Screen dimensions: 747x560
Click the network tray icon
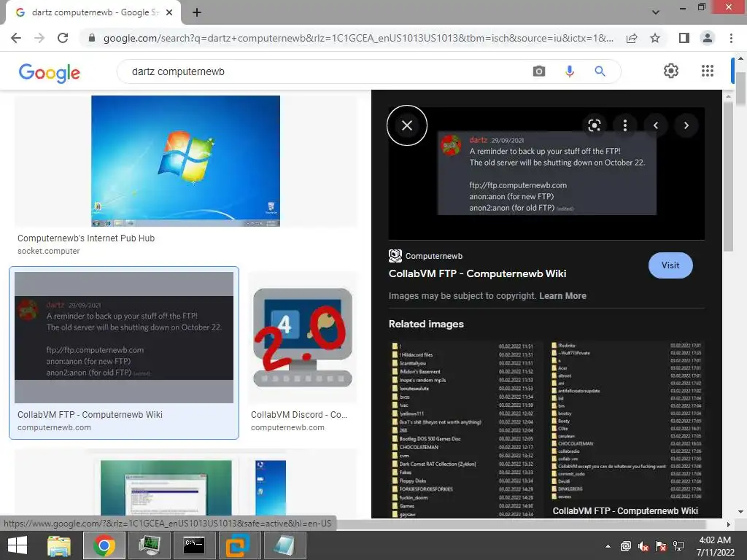click(x=678, y=546)
